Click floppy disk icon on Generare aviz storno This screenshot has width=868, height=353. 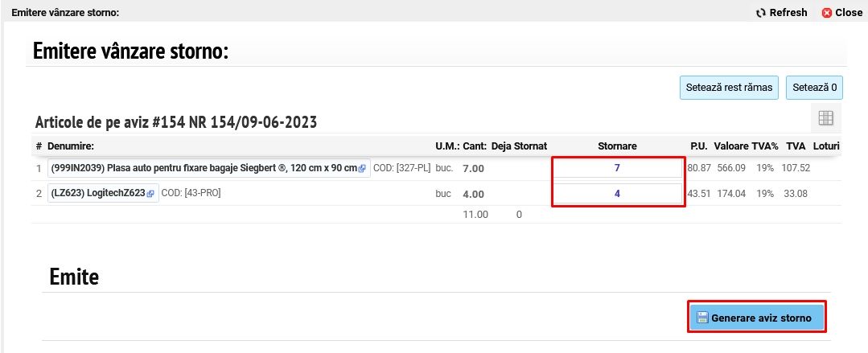(x=701, y=318)
